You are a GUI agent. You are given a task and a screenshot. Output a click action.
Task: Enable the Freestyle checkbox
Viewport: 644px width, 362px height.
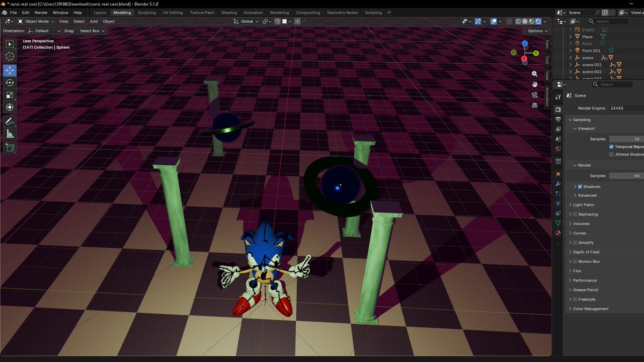pyautogui.click(x=575, y=299)
